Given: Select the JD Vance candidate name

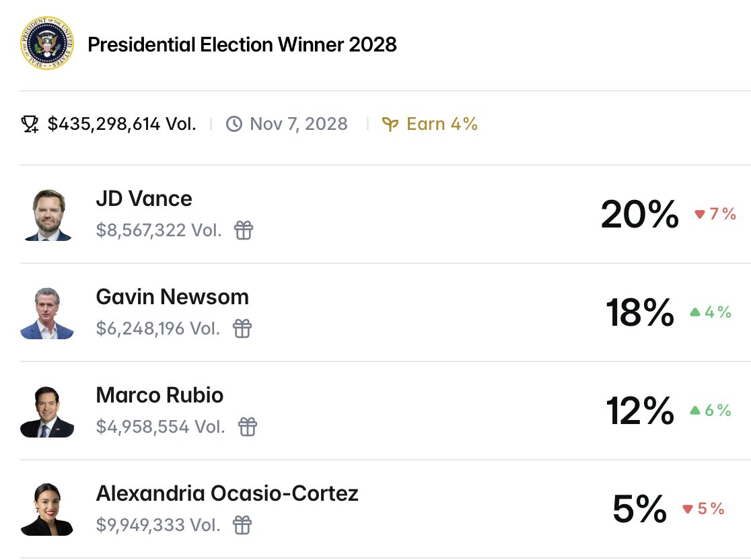Looking at the screenshot, I should click(x=144, y=199).
